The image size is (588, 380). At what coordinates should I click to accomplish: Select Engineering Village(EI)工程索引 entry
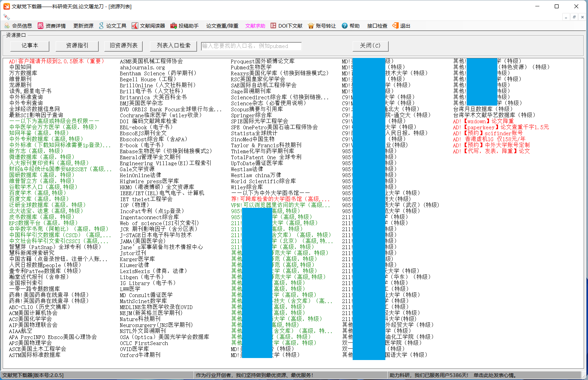(166, 163)
